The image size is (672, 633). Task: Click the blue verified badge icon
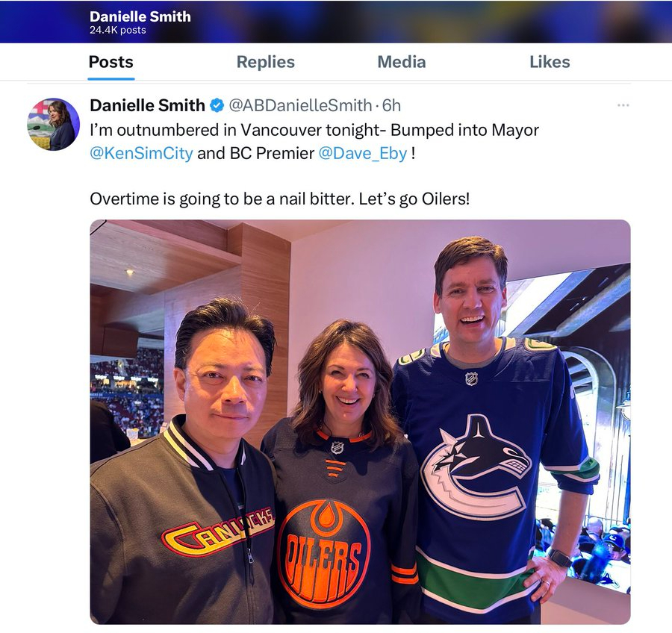coord(217,105)
